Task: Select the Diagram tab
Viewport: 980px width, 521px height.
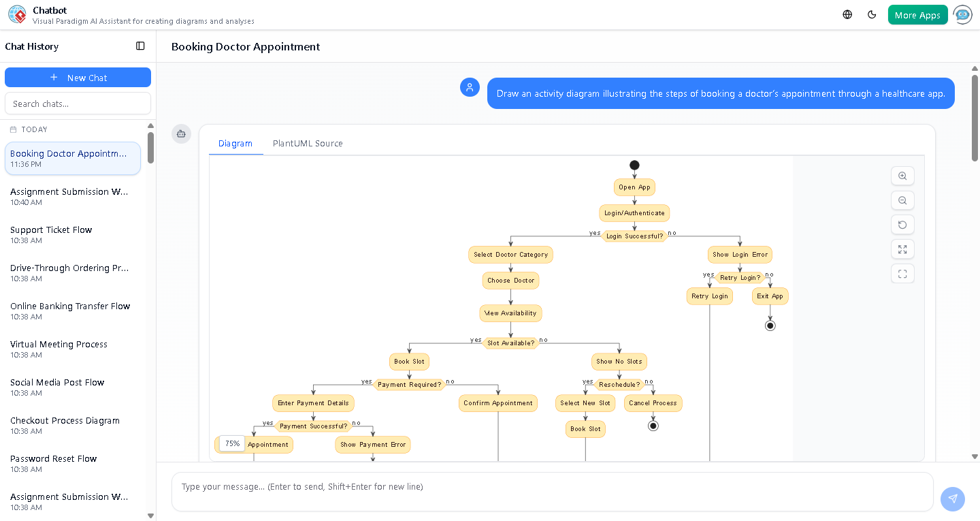Action: [235, 143]
